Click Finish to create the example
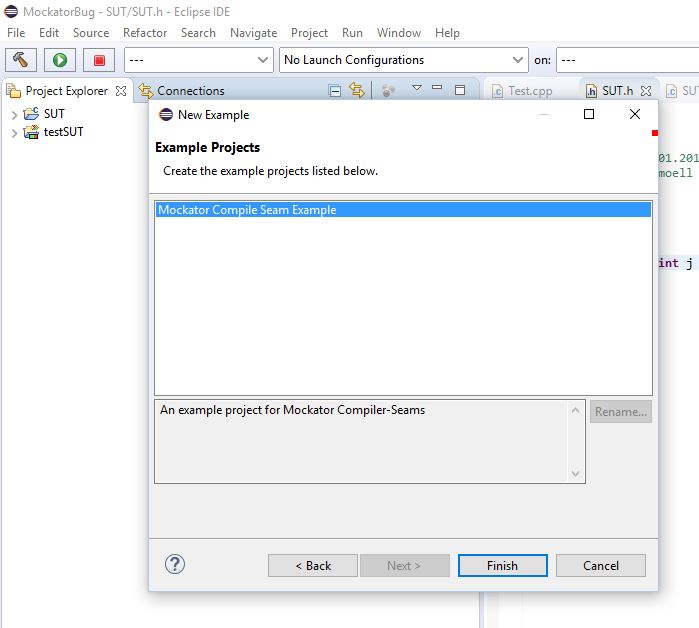This screenshot has height=628, width=699. pos(502,566)
